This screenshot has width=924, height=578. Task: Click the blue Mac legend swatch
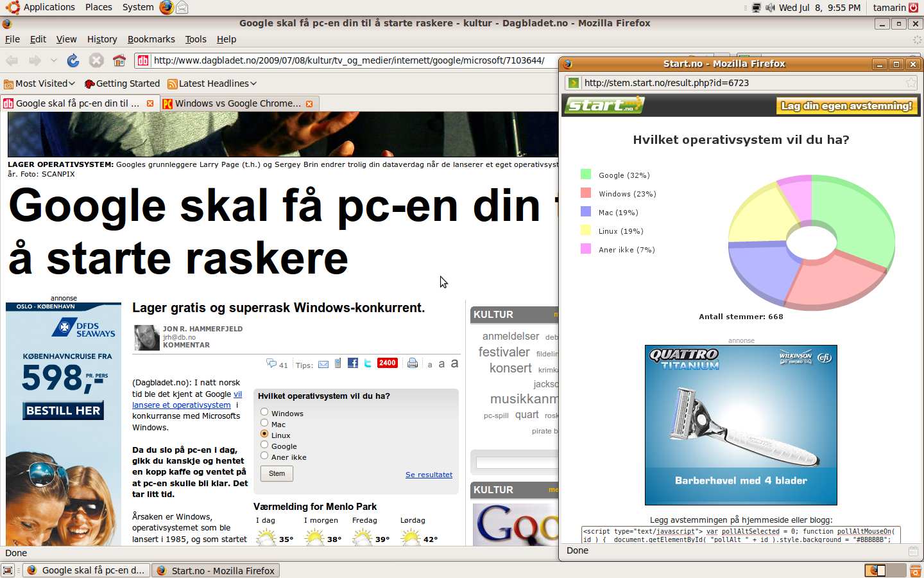coord(586,211)
